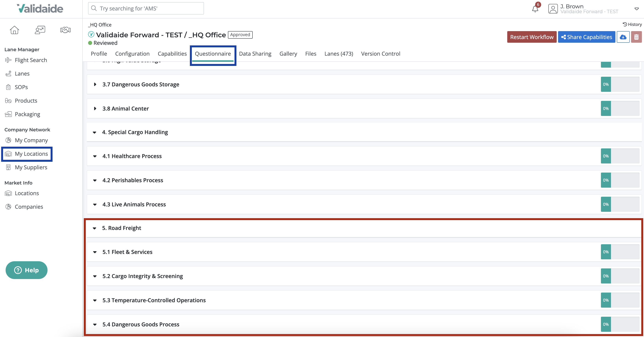Collapse 5.4 Dangerous Goods Process section

95,325
